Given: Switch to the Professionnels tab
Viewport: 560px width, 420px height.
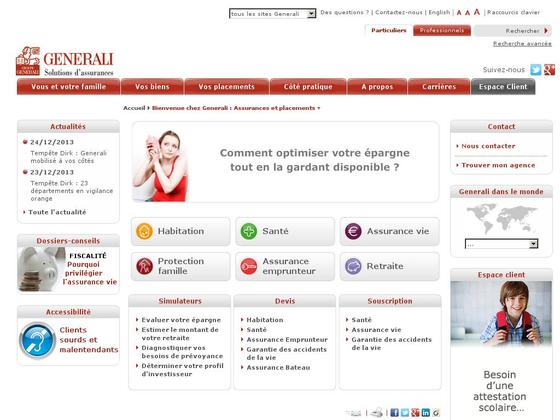Looking at the screenshot, I should tap(442, 30).
